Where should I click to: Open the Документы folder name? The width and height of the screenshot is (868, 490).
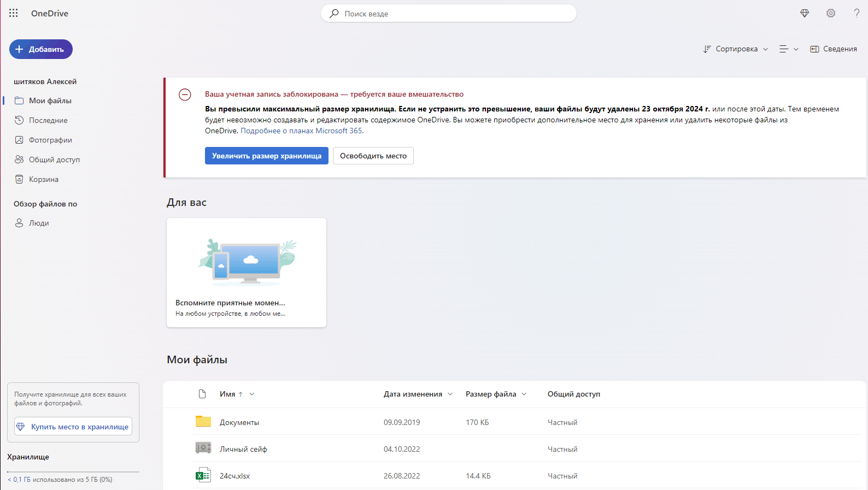(x=239, y=422)
